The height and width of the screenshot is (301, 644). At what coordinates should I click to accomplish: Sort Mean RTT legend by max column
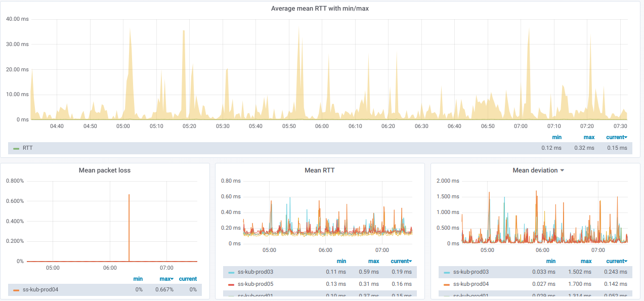(373, 261)
